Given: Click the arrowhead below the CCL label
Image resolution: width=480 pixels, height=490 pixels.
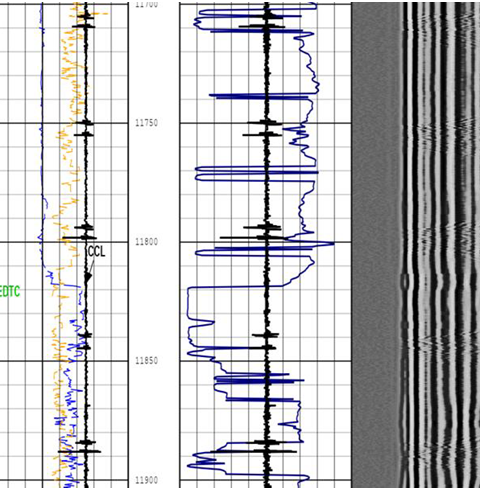Looking at the screenshot, I should click(88, 277).
